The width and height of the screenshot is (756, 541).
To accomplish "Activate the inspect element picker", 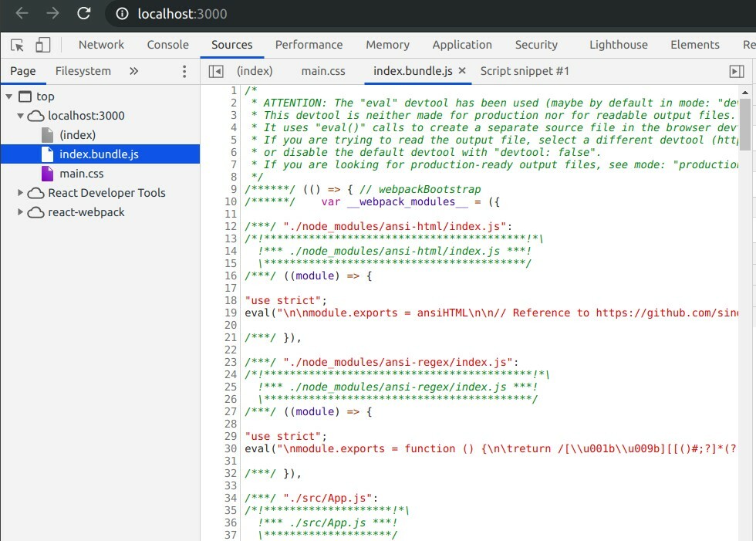I will 17,45.
